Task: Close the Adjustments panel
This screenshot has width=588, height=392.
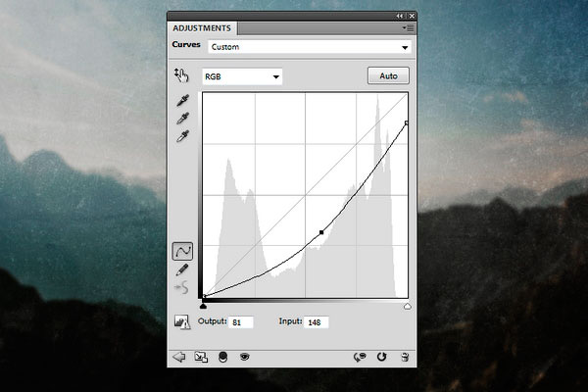Action: (412, 16)
